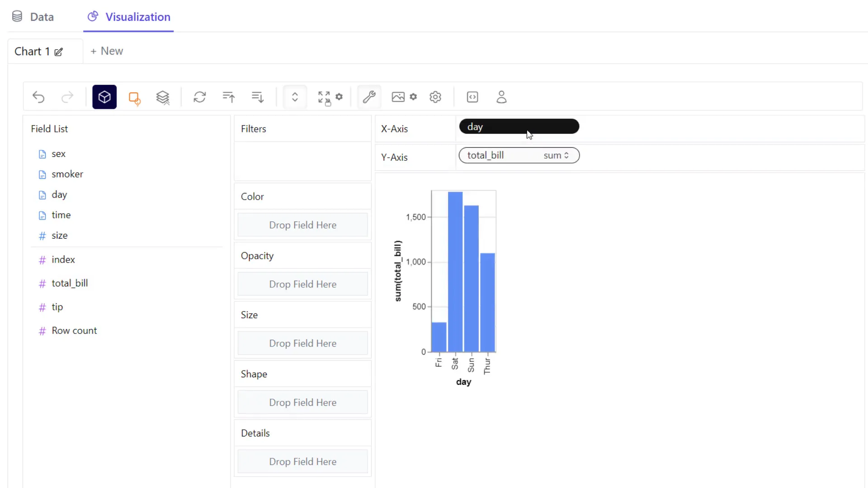
Task: Rename Chart 1 using the edit pencil
Action: pyautogui.click(x=59, y=52)
